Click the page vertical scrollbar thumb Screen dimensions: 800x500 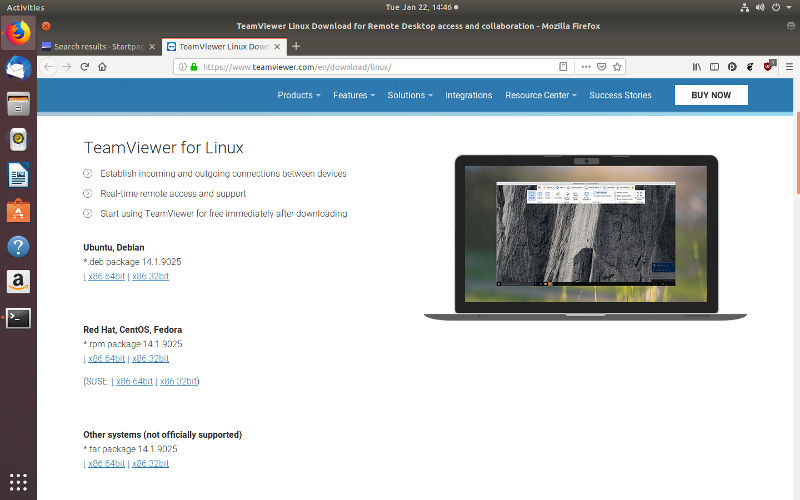(797, 153)
